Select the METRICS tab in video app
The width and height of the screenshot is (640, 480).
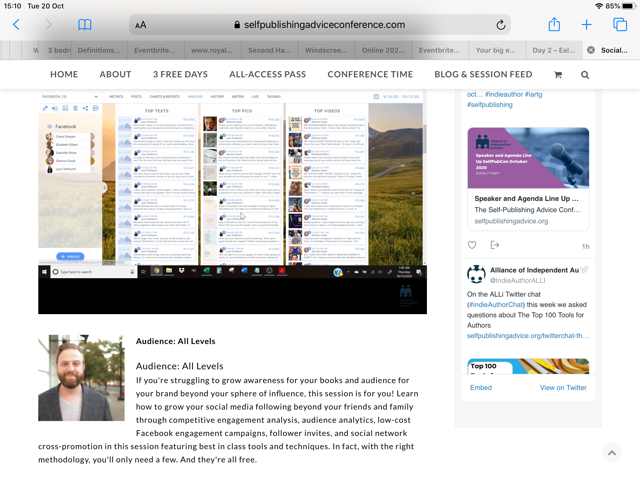tap(116, 97)
